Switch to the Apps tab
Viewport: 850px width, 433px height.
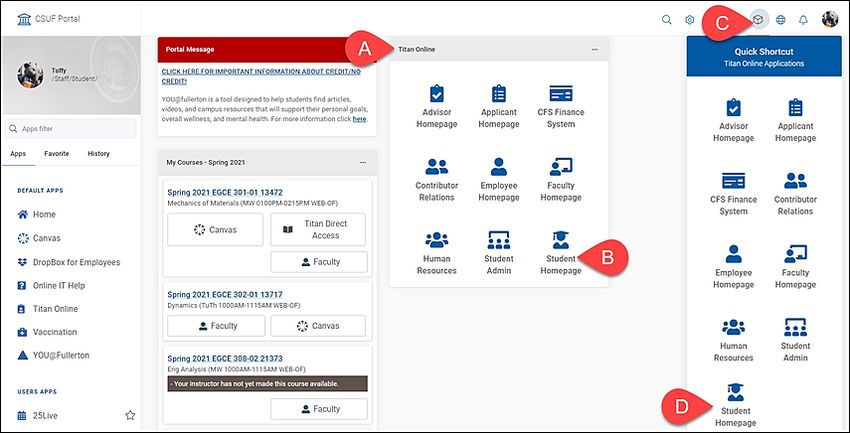(x=18, y=154)
